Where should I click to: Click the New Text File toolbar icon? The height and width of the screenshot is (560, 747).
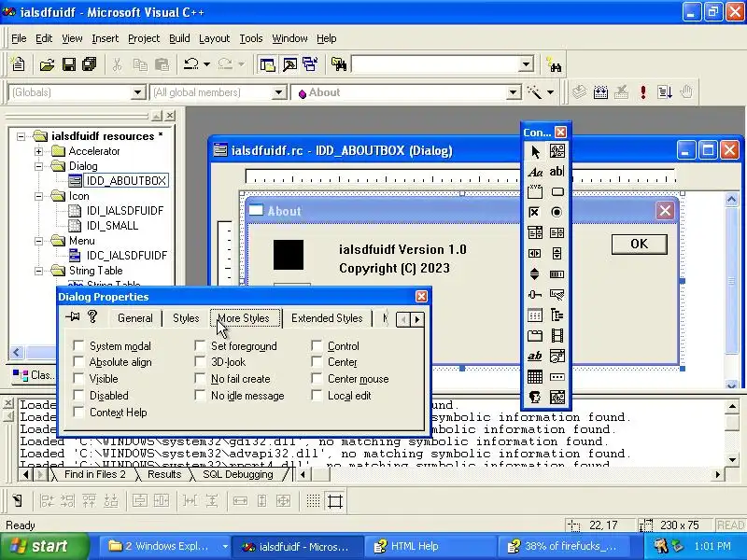pyautogui.click(x=18, y=64)
